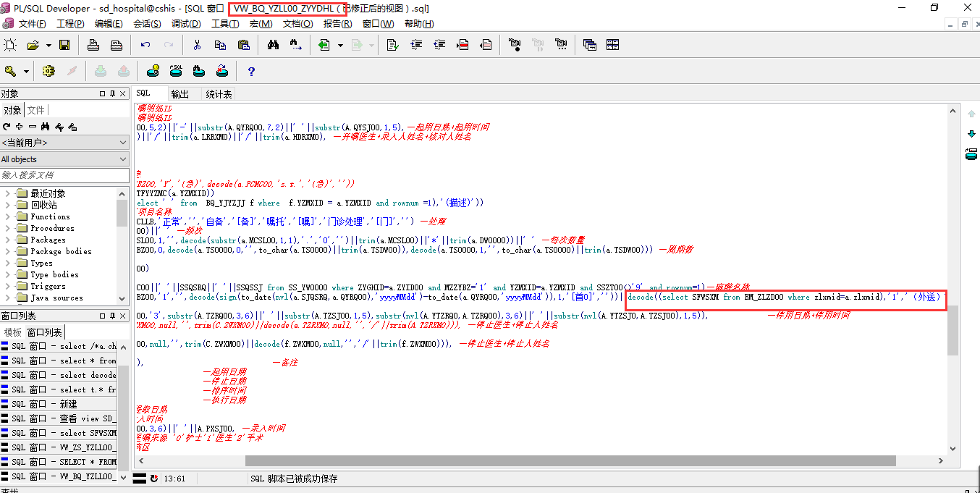
Task: Open the 工具(T) menu
Action: [224, 24]
